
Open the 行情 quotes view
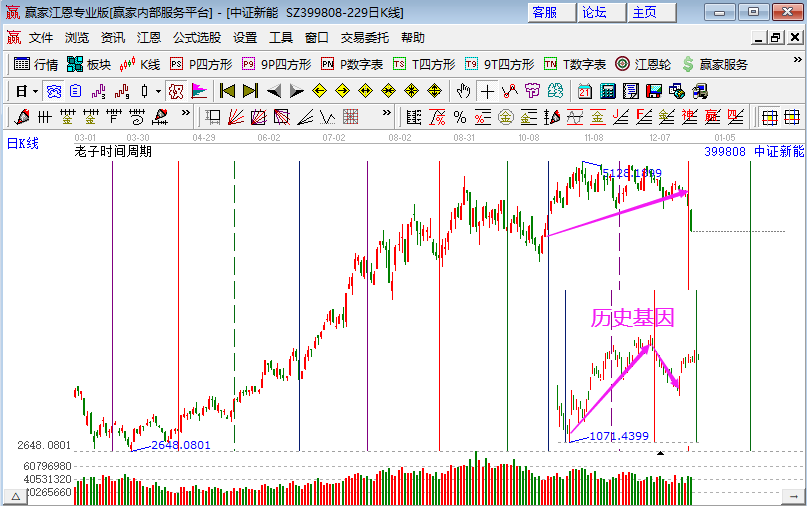point(36,64)
